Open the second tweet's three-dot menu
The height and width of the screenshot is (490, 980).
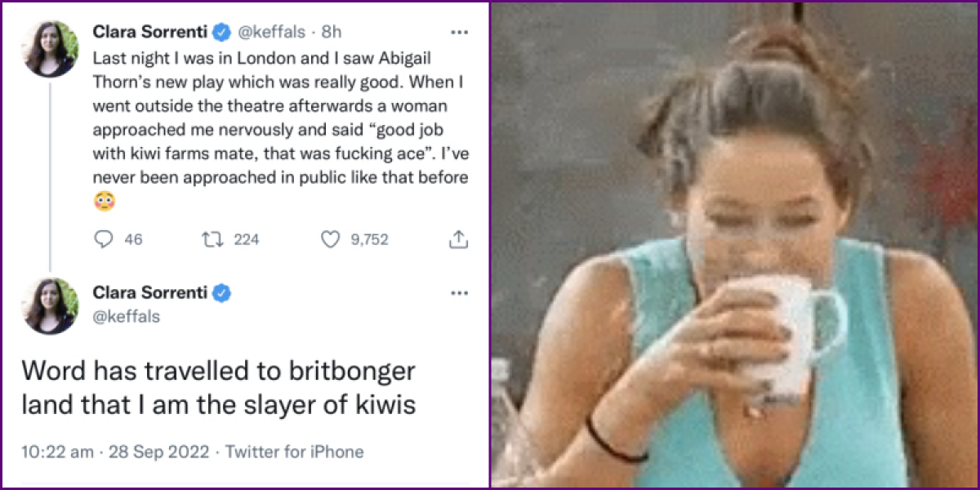459,293
